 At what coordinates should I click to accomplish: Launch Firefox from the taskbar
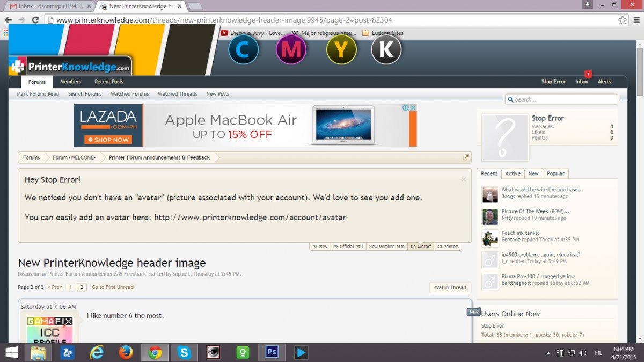(x=126, y=352)
